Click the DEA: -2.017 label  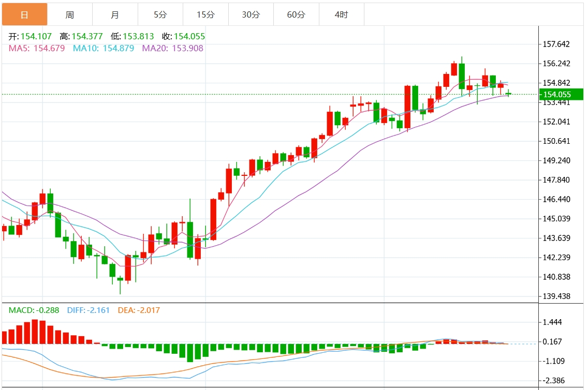(139, 310)
